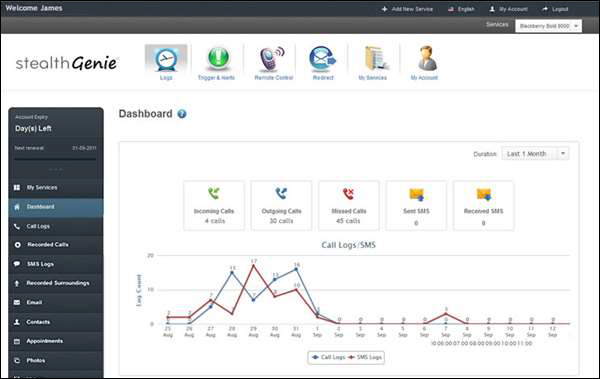Click the Outgoing Calls phone icon

[x=281, y=193]
